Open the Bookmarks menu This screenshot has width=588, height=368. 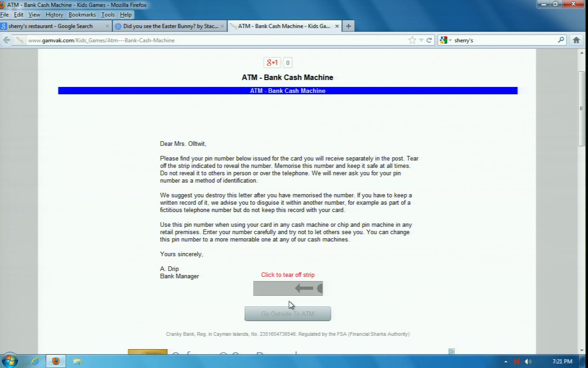pyautogui.click(x=82, y=15)
